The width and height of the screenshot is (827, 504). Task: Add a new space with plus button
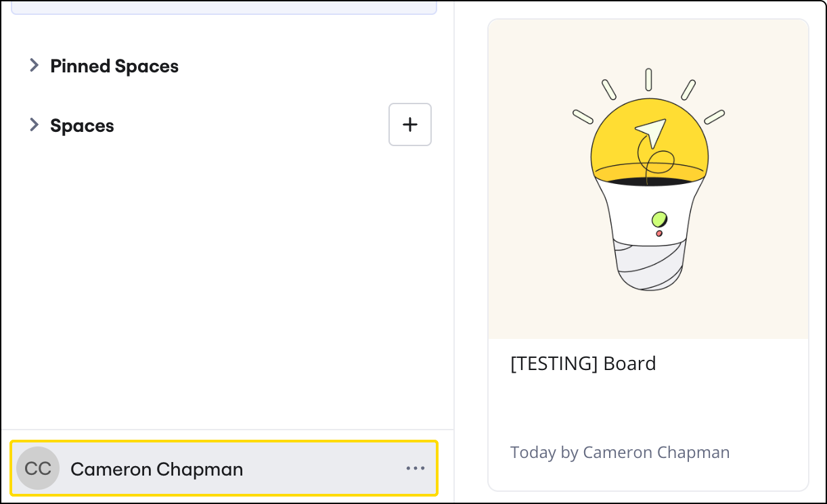tap(409, 124)
